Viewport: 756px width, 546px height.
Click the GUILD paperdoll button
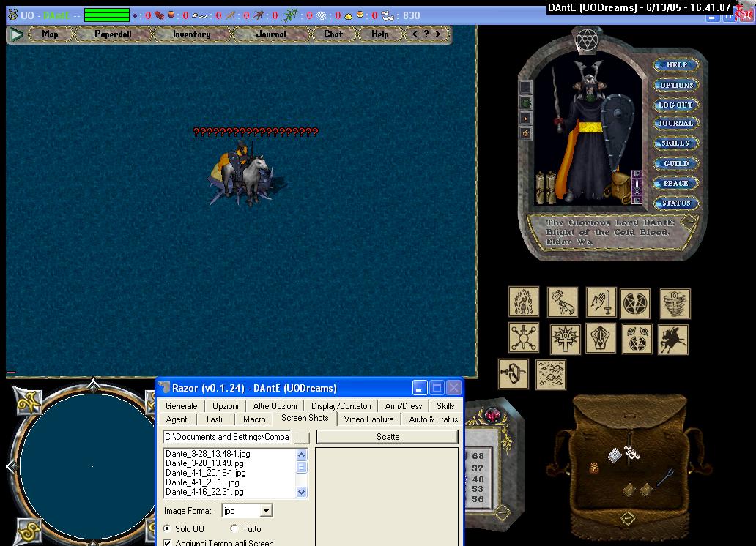click(x=676, y=163)
